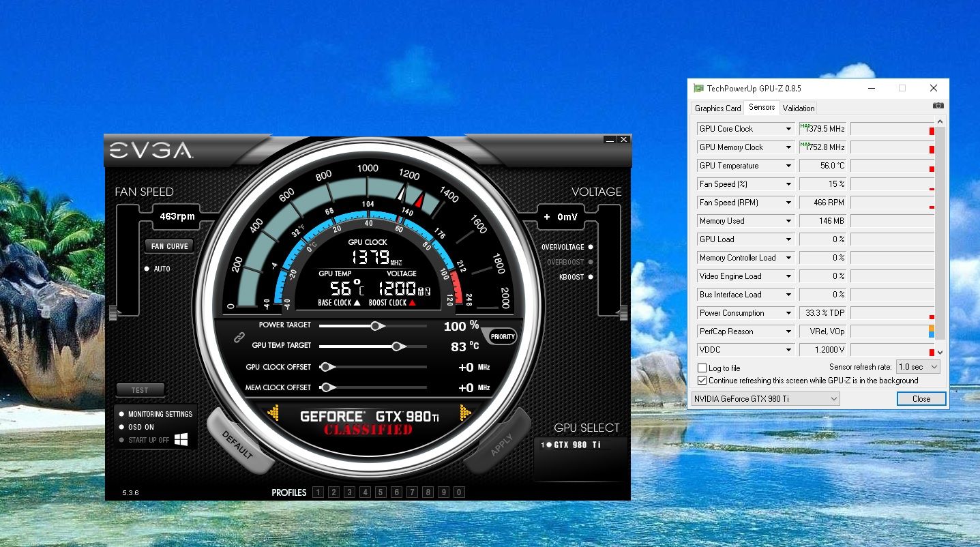Uncheck Continue refreshing in background checkbox

point(702,381)
